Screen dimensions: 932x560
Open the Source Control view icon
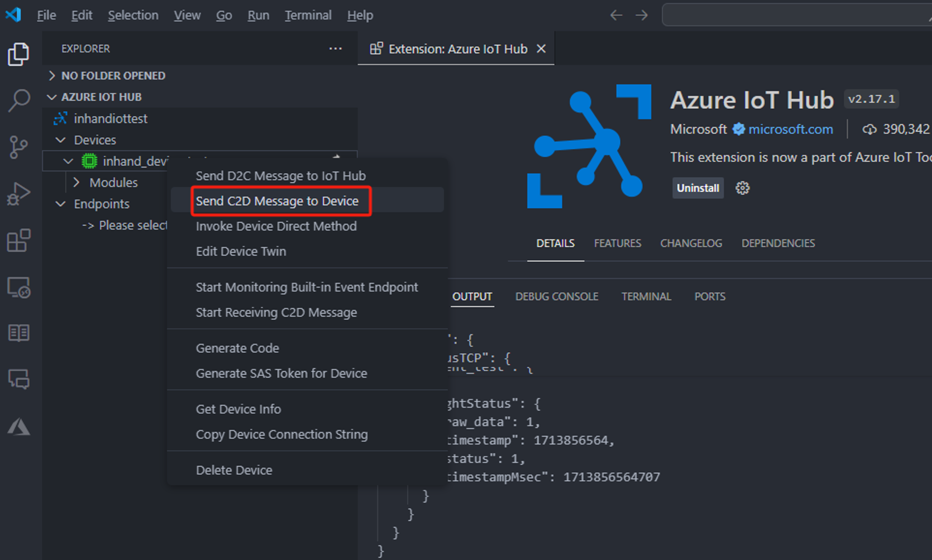click(x=18, y=147)
